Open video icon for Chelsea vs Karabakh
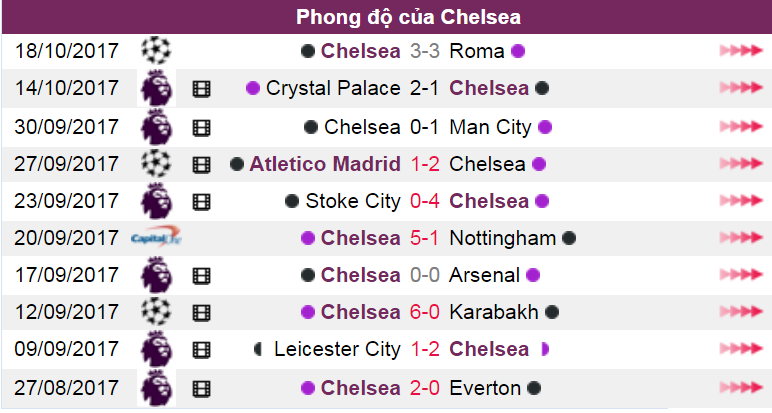 coord(201,313)
